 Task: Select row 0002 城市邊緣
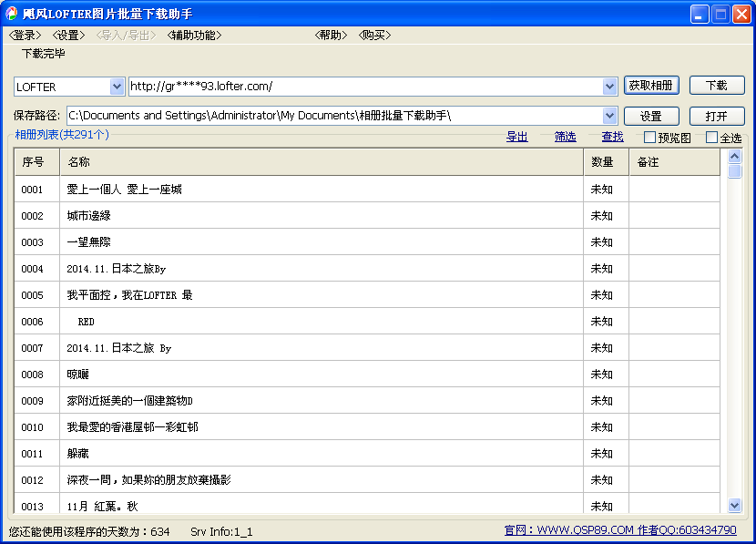[x=367, y=216]
